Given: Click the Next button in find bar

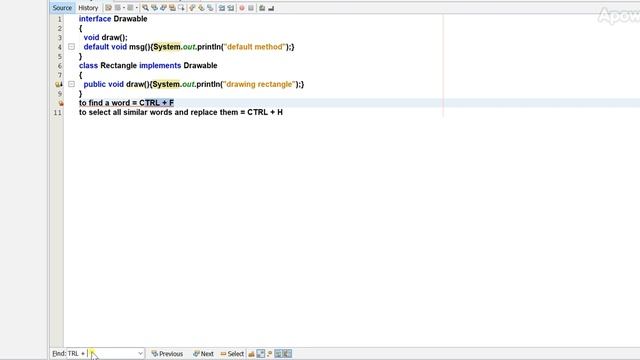Looking at the screenshot, I should click(x=203, y=353).
